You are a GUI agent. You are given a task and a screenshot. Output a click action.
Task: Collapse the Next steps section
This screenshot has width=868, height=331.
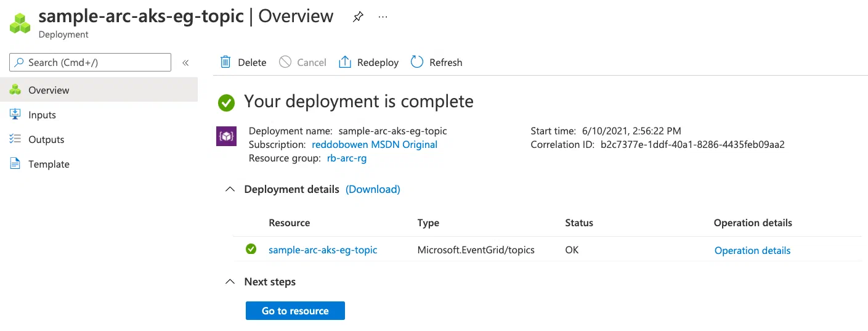[x=230, y=282]
